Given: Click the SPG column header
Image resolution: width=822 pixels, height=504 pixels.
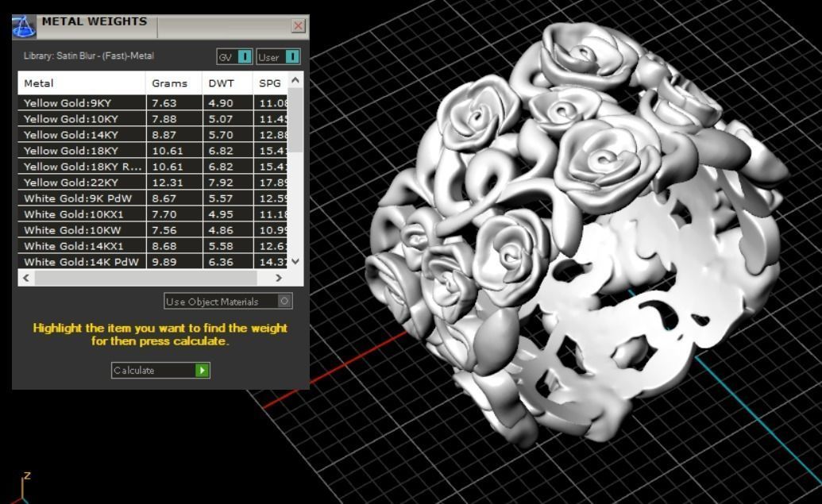Looking at the screenshot, I should pyautogui.click(x=271, y=83).
